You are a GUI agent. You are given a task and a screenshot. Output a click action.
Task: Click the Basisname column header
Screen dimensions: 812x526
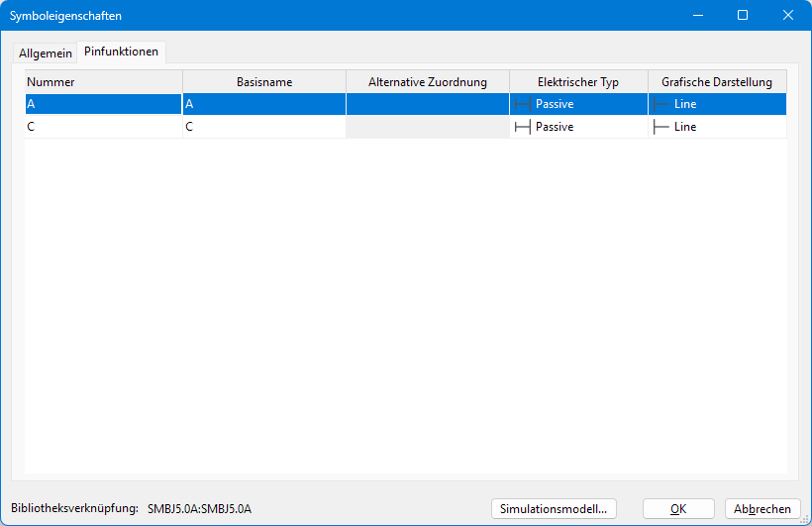[264, 82]
